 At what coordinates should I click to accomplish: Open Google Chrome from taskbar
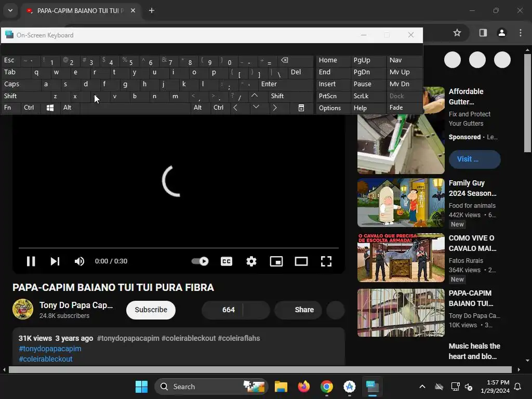click(x=326, y=387)
